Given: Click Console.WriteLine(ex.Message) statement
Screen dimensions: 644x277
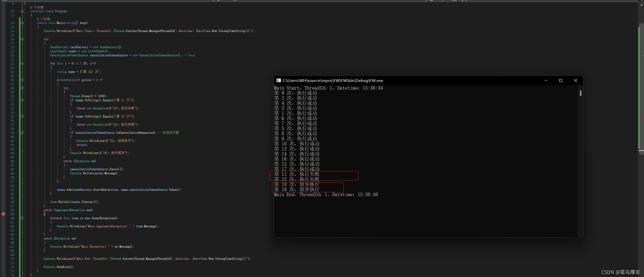Looking at the screenshot, I should pos(94,173).
